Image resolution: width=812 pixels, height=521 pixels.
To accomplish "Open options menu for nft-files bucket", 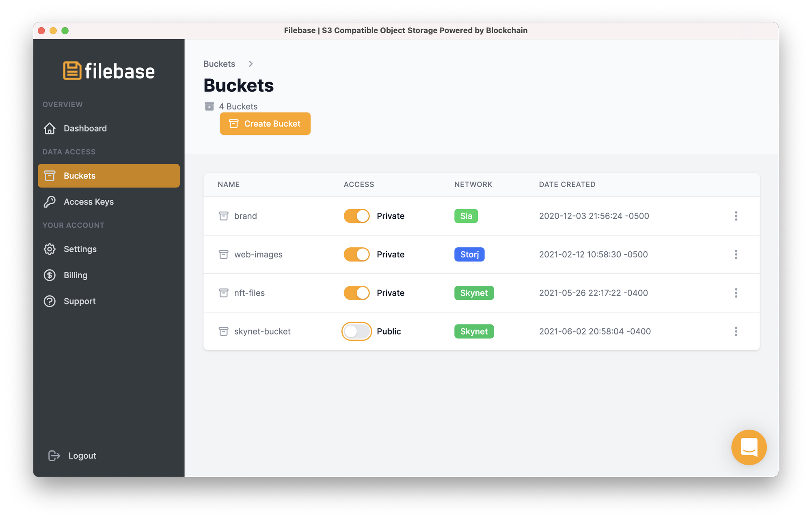I will (x=736, y=293).
